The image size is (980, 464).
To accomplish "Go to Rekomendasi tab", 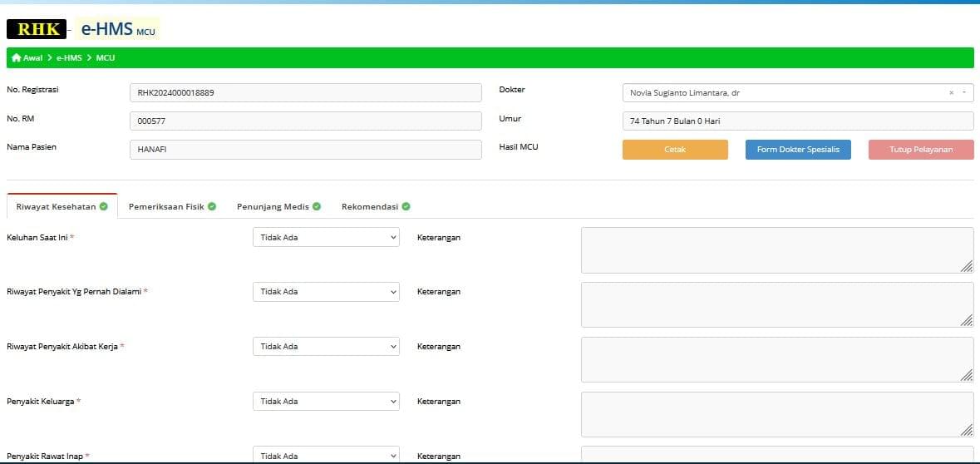I will pos(369,206).
